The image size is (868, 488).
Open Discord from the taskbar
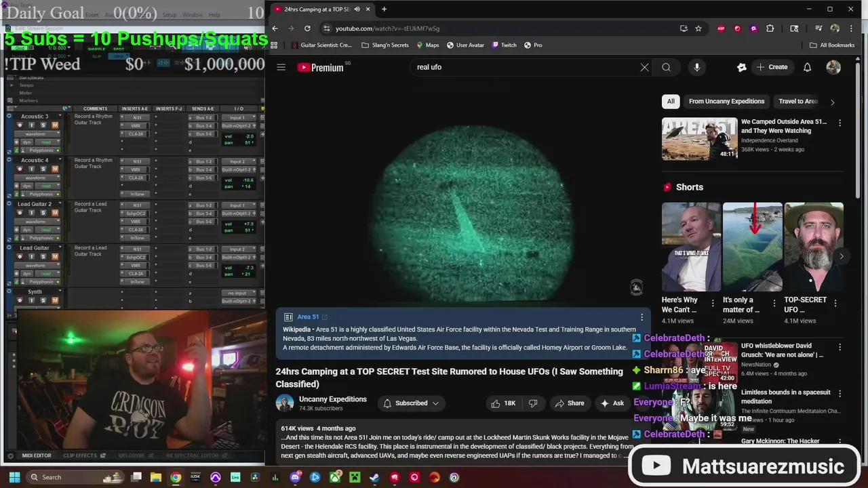click(x=295, y=477)
